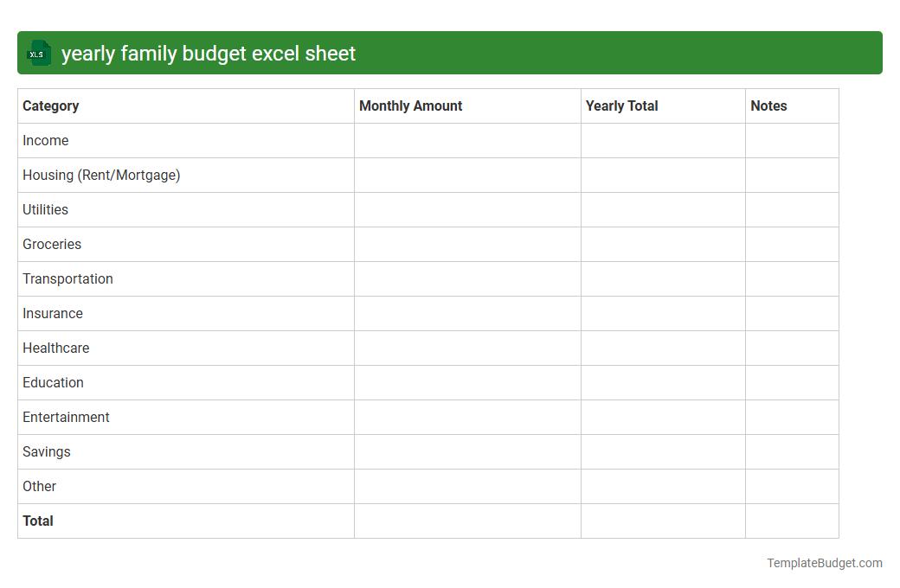900x588 pixels.
Task: Select the Income row label
Action: [x=46, y=140]
